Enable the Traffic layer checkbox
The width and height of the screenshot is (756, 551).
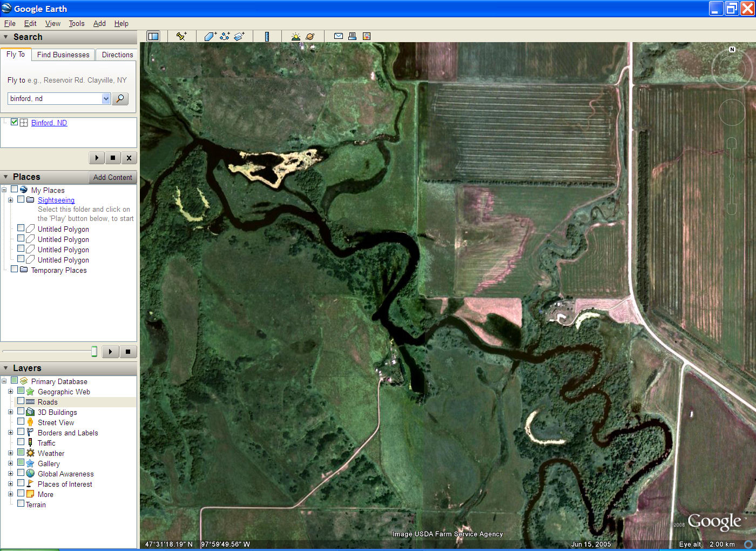[x=21, y=442]
